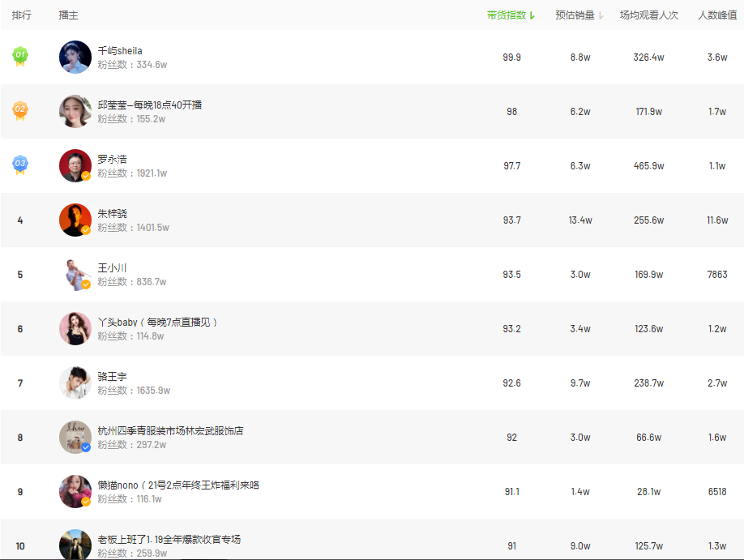
Task: Click verified badge on 懒猫nono's avatar
Action: click(x=86, y=502)
